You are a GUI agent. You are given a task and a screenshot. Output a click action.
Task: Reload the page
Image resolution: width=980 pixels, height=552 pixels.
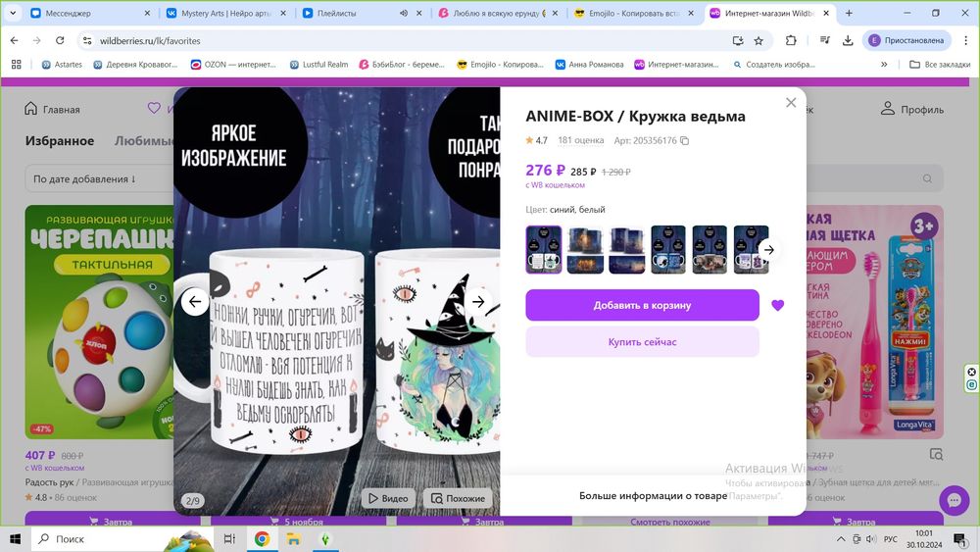(x=60, y=40)
